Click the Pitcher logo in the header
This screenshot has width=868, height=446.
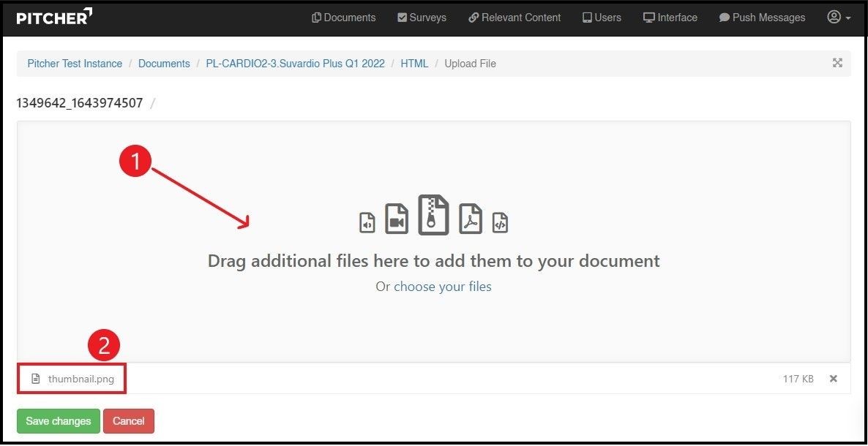[x=54, y=17]
